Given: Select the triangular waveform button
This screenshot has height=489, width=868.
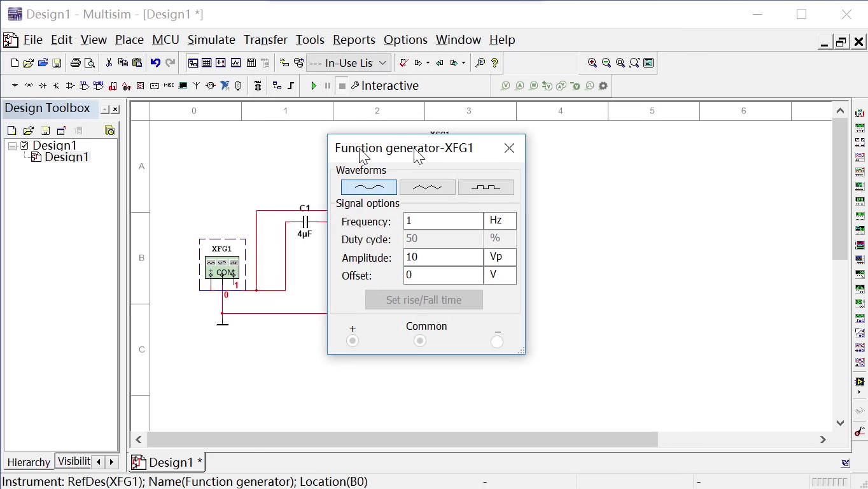Looking at the screenshot, I should [x=428, y=187].
